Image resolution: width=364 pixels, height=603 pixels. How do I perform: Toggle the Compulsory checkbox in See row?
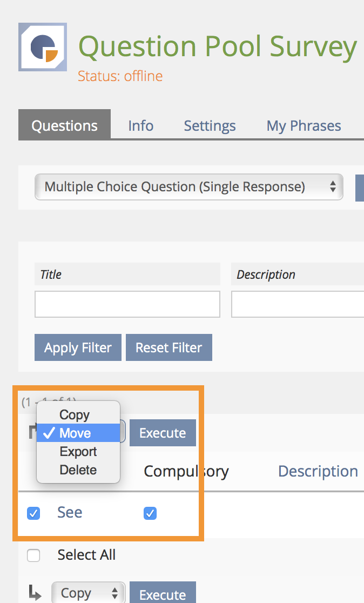point(150,513)
